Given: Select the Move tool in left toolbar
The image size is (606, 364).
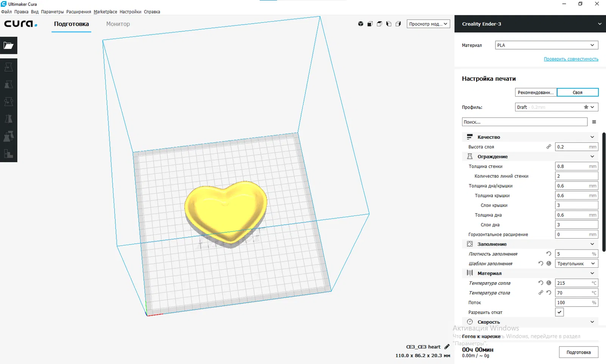Looking at the screenshot, I should pyautogui.click(x=8, y=67).
